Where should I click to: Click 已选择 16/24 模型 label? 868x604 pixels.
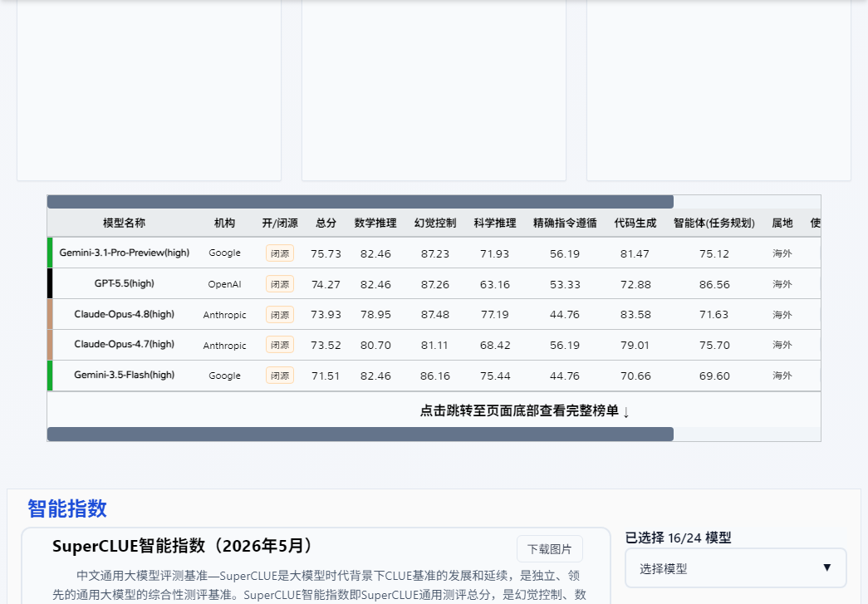coord(678,538)
